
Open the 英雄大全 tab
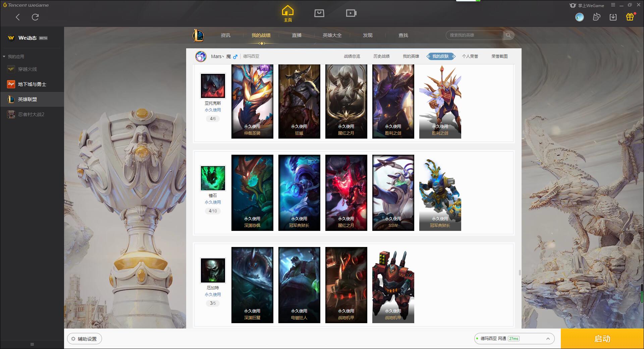click(x=332, y=35)
